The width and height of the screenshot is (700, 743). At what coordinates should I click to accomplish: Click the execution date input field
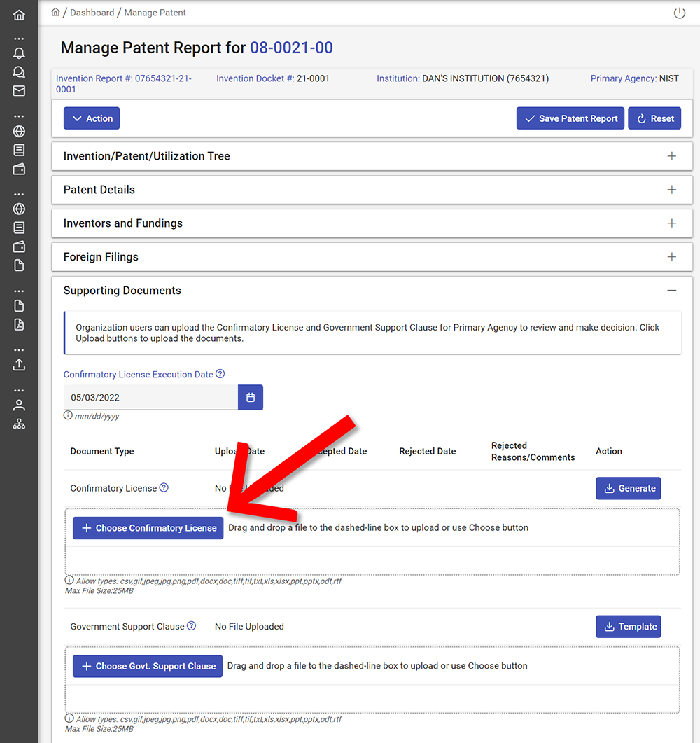[150, 397]
